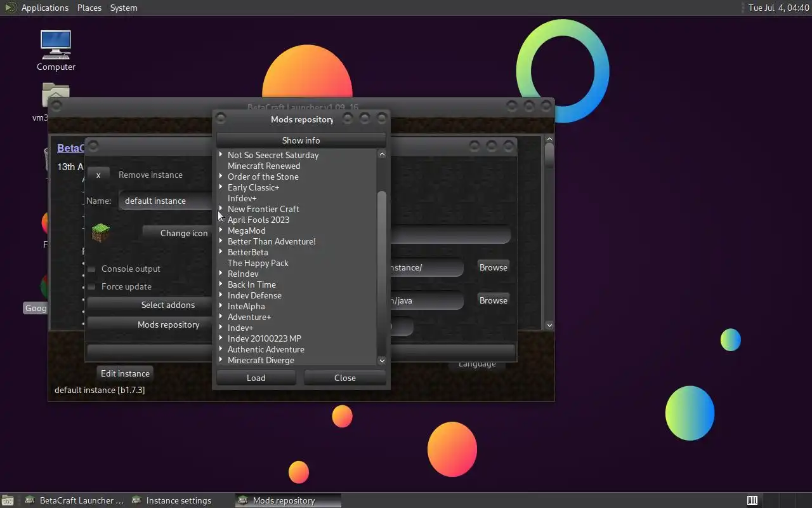Select the Indev Defense entry
Screen dimensions: 812x508
(x=254, y=295)
